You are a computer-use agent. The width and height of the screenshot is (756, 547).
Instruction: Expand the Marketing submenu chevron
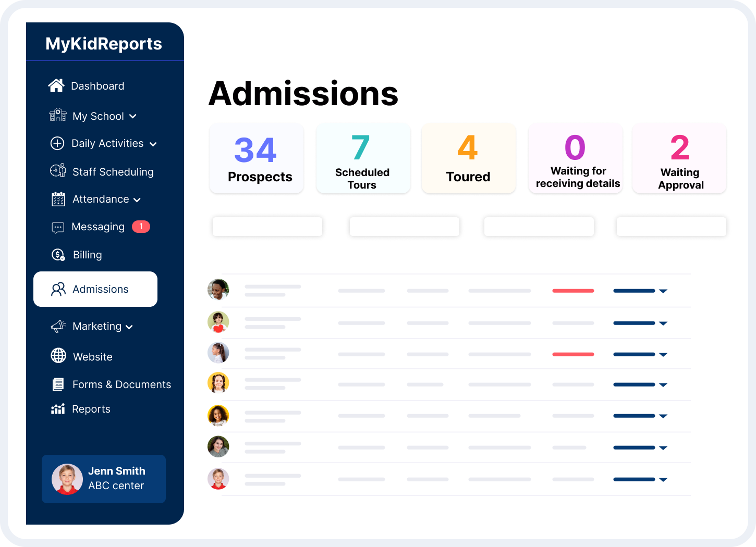point(129,327)
